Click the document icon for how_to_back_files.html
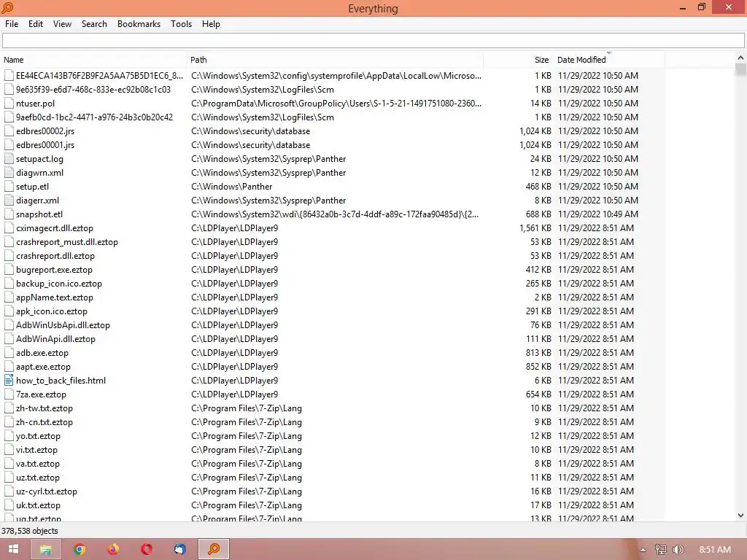 point(9,380)
